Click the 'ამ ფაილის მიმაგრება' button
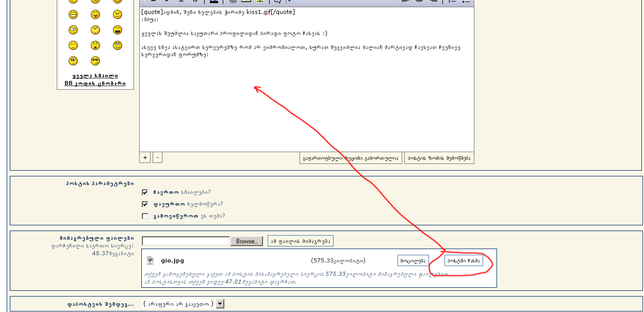Image resolution: width=644 pixels, height=312 pixels. click(300, 241)
